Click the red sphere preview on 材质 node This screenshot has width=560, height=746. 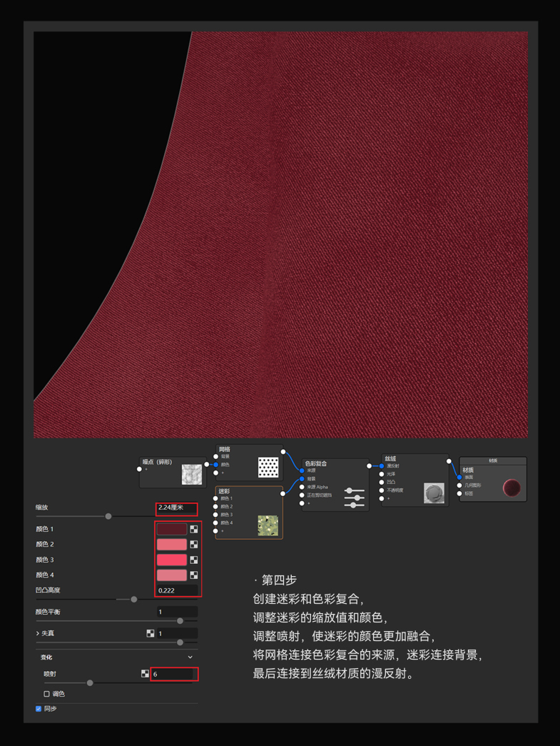coord(511,488)
